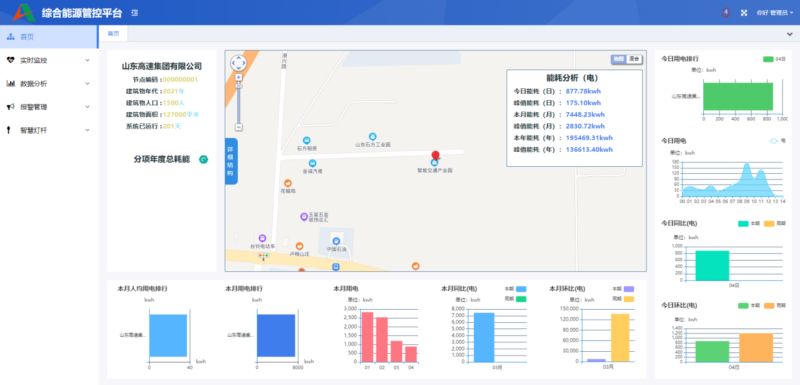800x385 pixels.
Task: Switch map to 地图 standard view
Action: 619,59
